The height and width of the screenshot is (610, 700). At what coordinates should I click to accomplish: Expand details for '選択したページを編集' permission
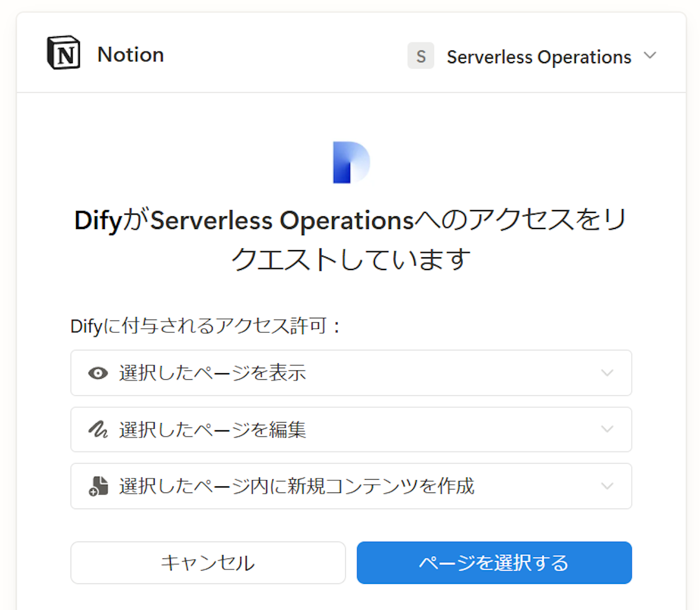tap(607, 429)
